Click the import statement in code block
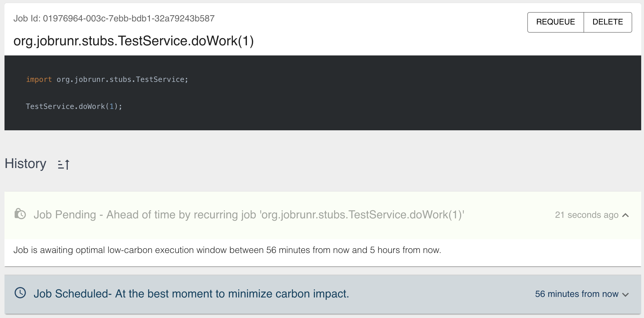This screenshot has width=644, height=318. (107, 80)
